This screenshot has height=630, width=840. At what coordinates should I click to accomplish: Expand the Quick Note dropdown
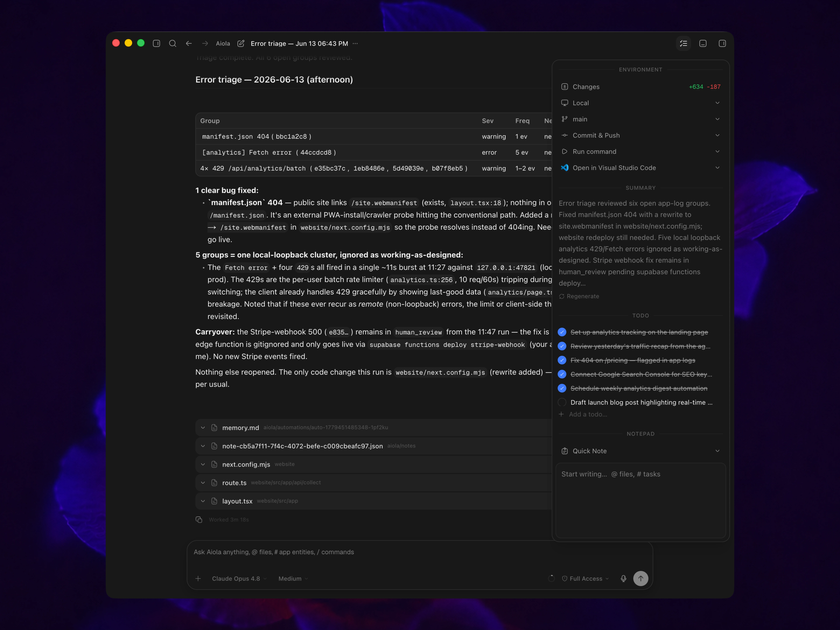717,451
